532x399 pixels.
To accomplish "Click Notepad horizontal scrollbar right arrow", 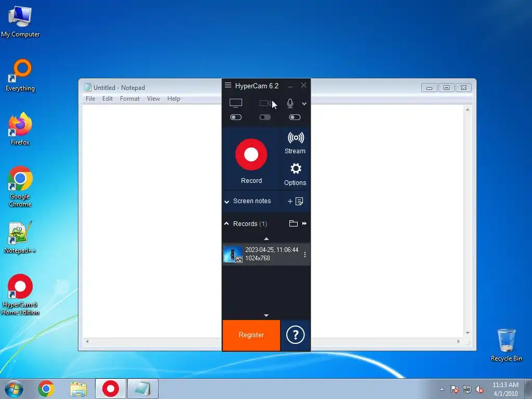I will coord(458,342).
